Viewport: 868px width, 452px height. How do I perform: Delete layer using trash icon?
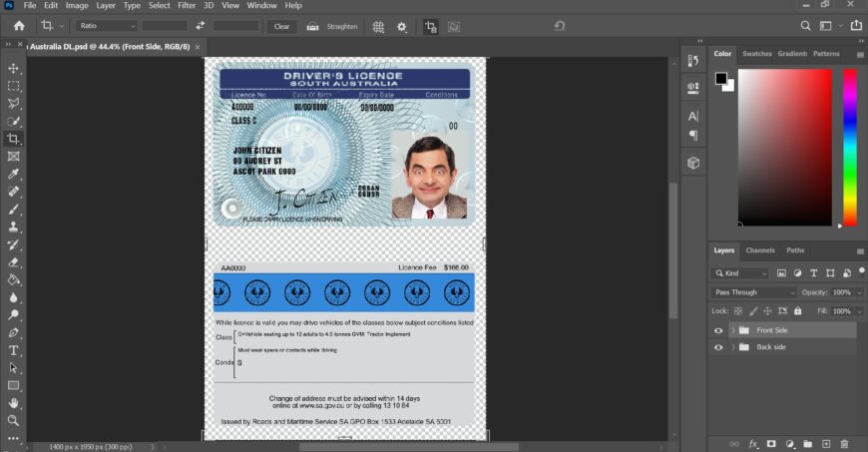click(844, 444)
